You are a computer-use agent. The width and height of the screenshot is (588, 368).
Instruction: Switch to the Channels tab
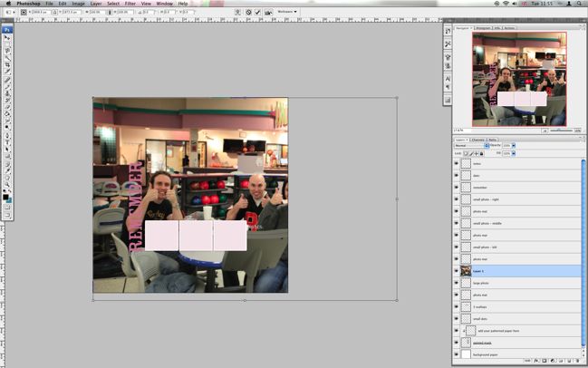pos(478,140)
